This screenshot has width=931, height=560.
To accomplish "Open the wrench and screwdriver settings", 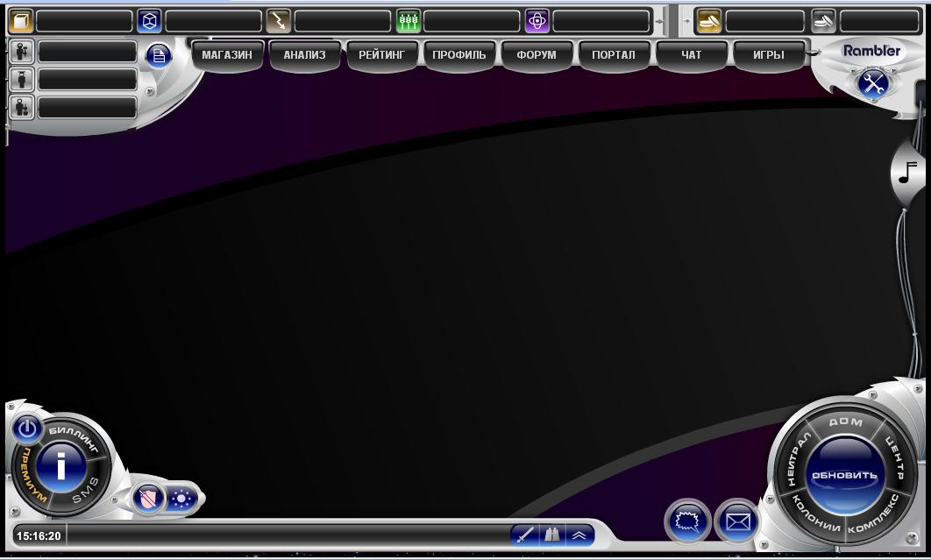I will click(873, 83).
